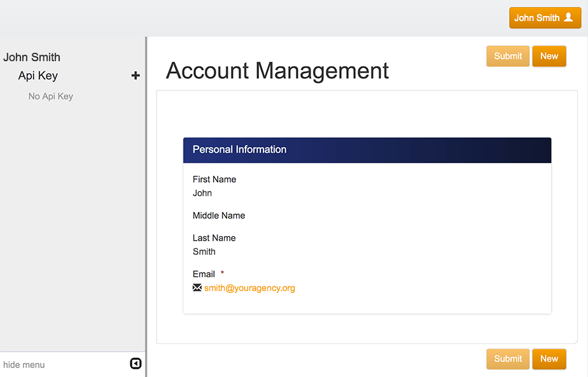
Task: Select Api Key in the sidebar
Action: point(38,76)
